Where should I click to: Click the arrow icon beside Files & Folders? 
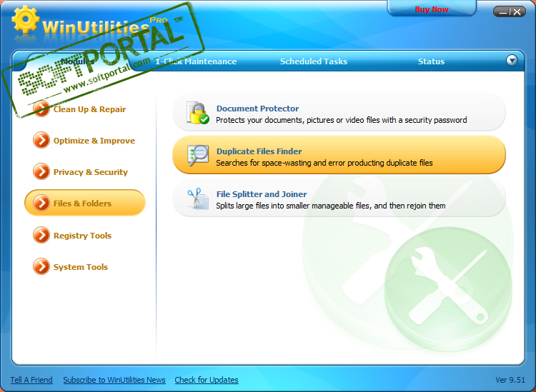point(41,203)
